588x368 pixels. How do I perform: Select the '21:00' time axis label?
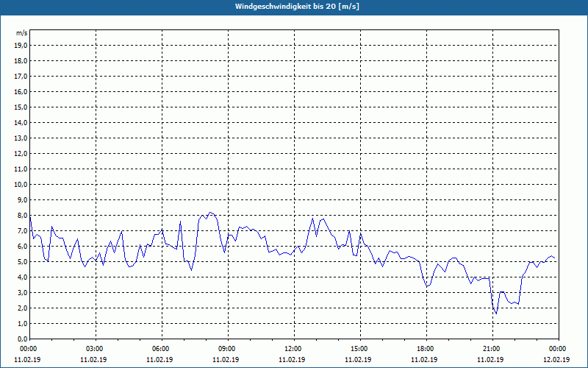491,349
